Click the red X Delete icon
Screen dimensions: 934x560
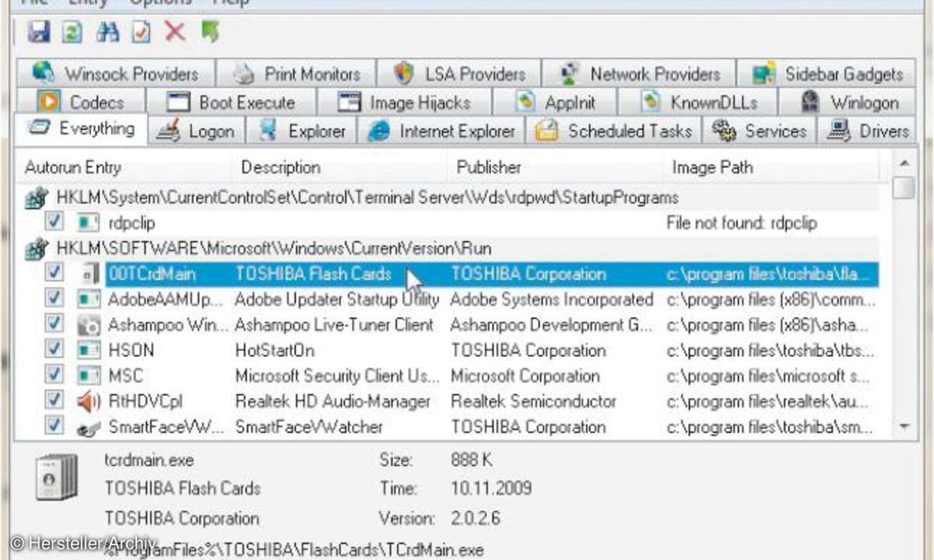(x=175, y=32)
